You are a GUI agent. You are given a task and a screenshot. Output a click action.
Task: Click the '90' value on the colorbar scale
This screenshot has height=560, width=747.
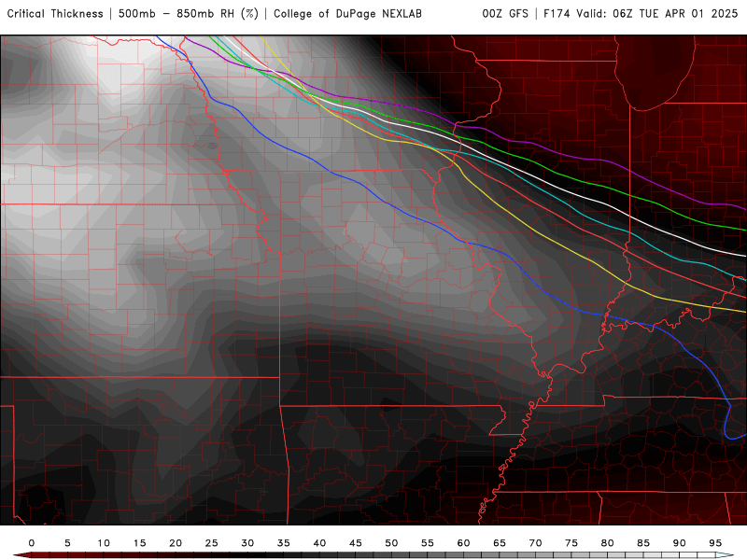tap(680, 543)
